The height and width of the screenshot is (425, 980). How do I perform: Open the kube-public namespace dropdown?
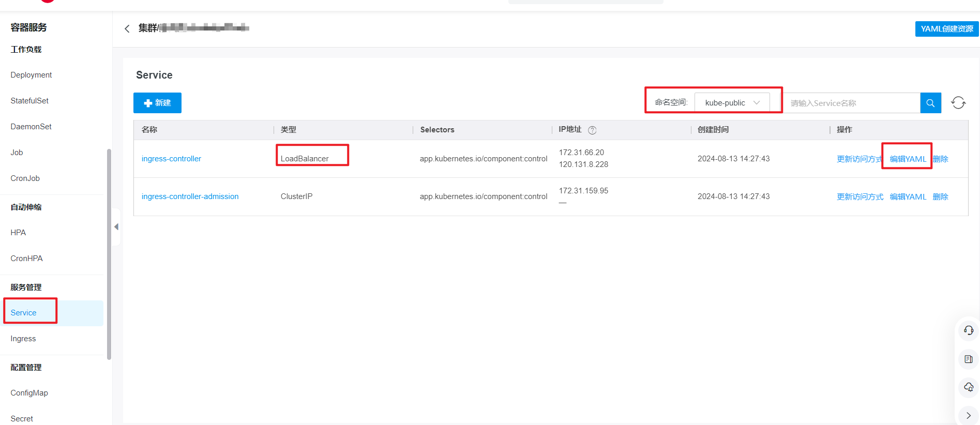tap(732, 103)
